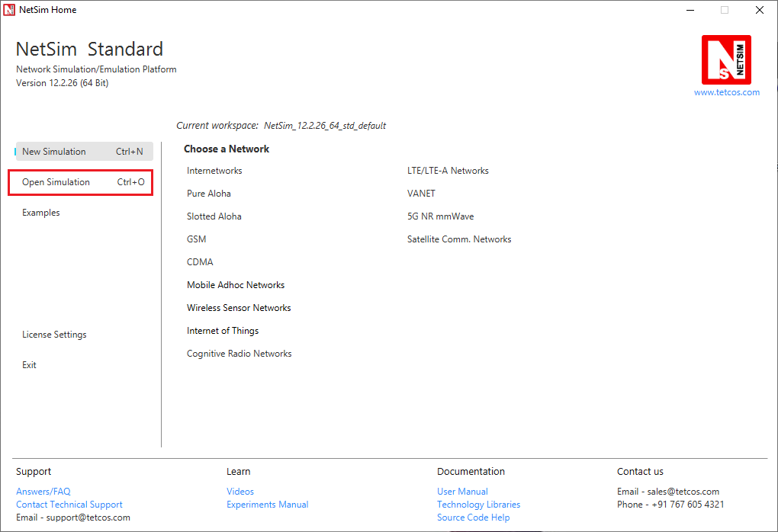Select Wireless Sensor Networks
The image size is (778, 532).
[x=239, y=308]
